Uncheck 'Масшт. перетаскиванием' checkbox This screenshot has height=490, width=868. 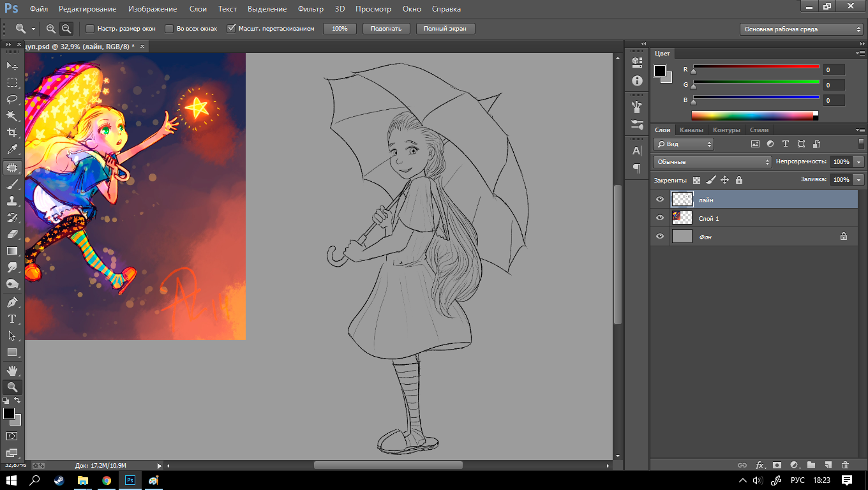[232, 29]
